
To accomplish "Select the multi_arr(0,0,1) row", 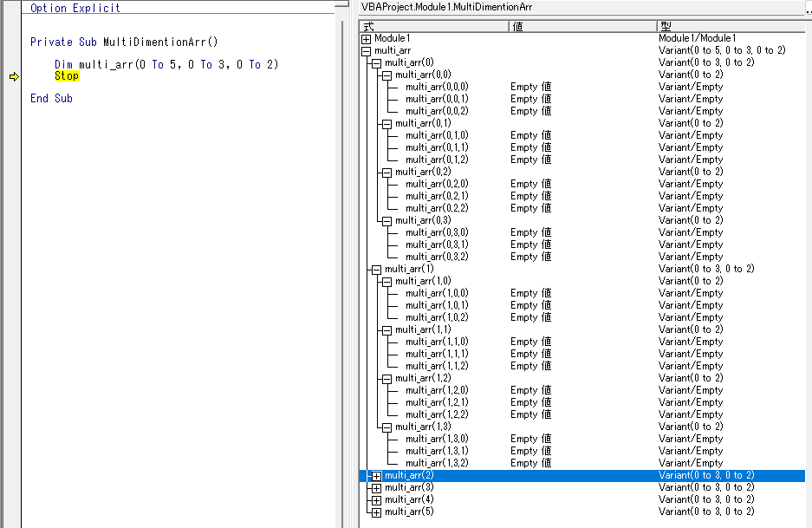I will click(582, 99).
